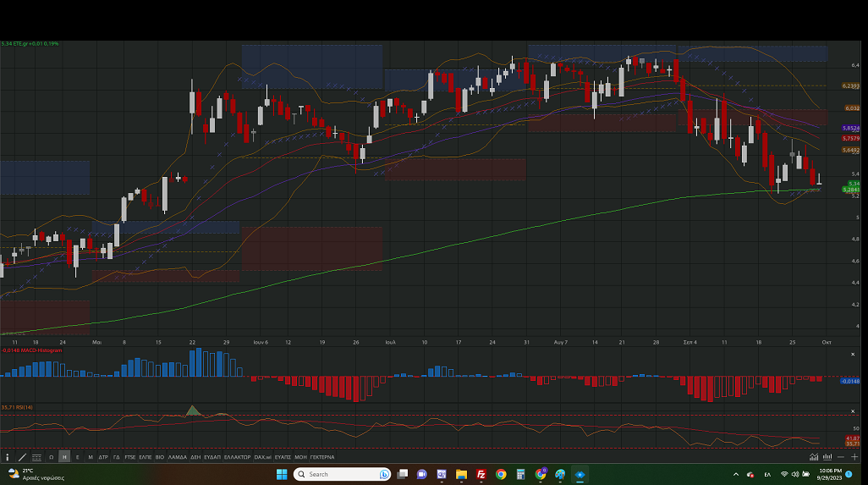Open the ΕΥΔΑΠ symbol tab

212,457
